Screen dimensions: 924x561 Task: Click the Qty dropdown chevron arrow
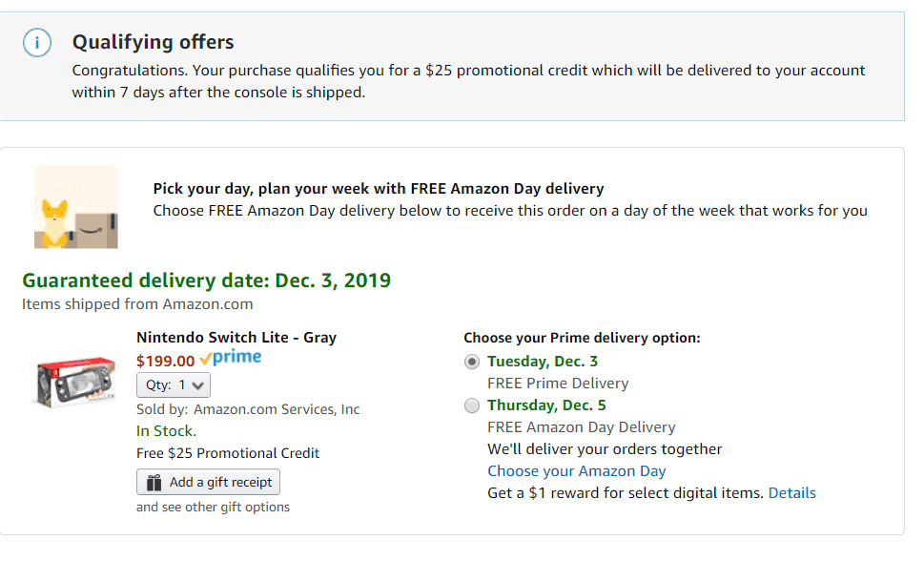[x=198, y=385]
